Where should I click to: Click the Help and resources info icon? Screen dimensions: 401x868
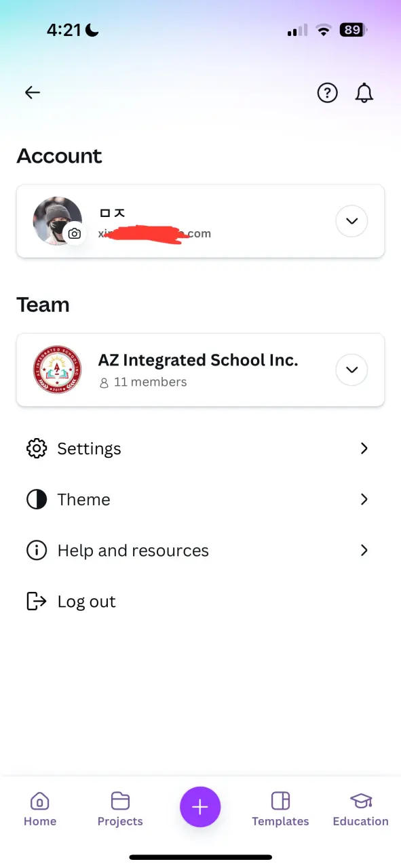pos(37,551)
